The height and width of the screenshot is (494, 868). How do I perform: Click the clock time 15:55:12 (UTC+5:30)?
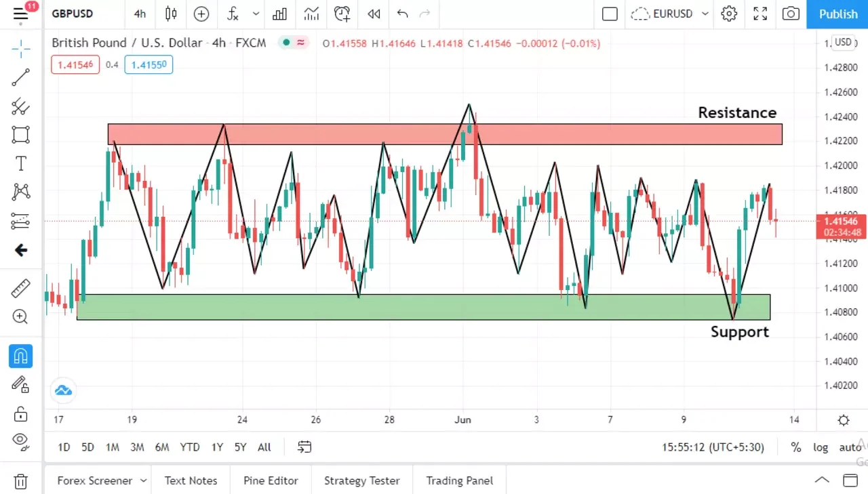click(713, 447)
